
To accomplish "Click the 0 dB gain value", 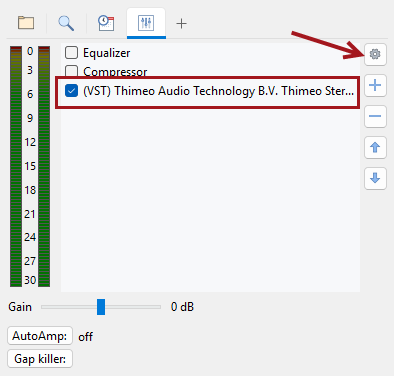I will pyautogui.click(x=182, y=307).
